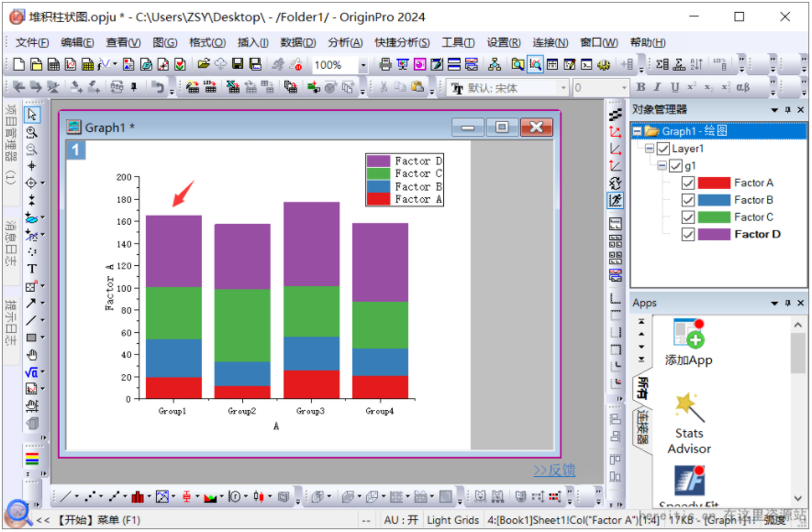The width and height of the screenshot is (812, 532).
Task: Click the Paste icon in toolbar
Action: 417,87
